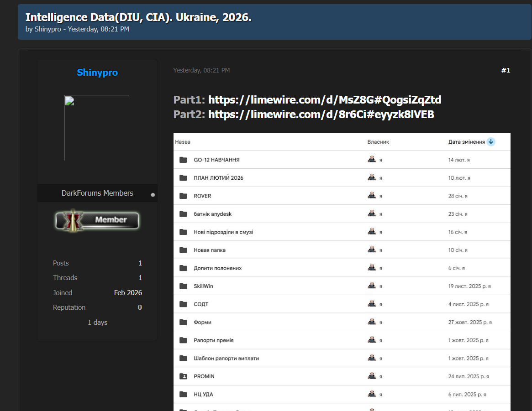The image size is (532, 411).
Task: Click the folder icon beside СОДТ
Action: [184, 304]
